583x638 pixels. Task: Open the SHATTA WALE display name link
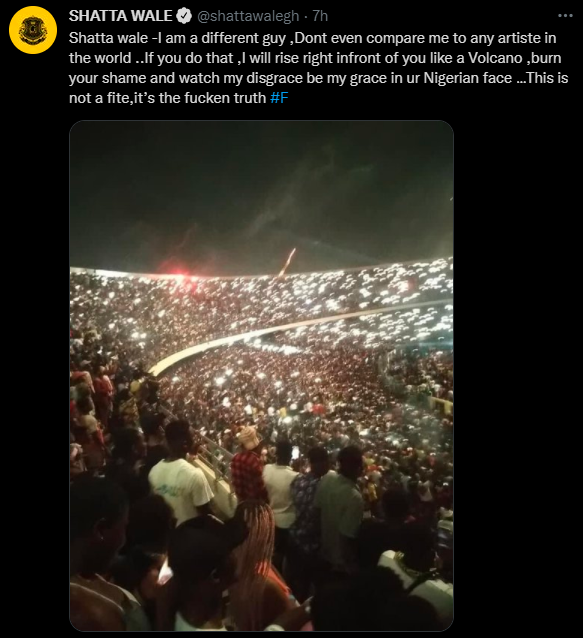tap(120, 16)
